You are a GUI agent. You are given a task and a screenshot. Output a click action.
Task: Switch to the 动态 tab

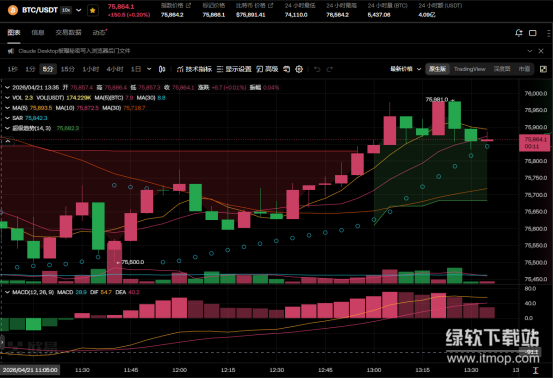[x=99, y=33]
